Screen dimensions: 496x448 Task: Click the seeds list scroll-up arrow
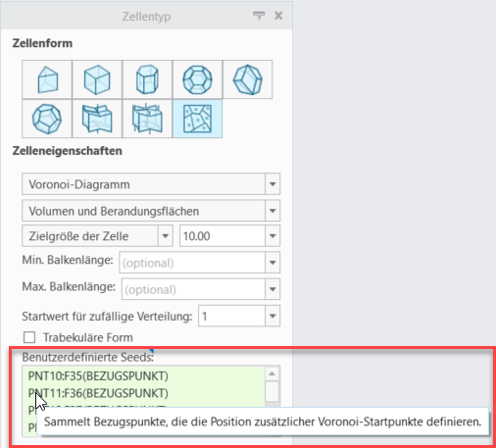click(272, 373)
